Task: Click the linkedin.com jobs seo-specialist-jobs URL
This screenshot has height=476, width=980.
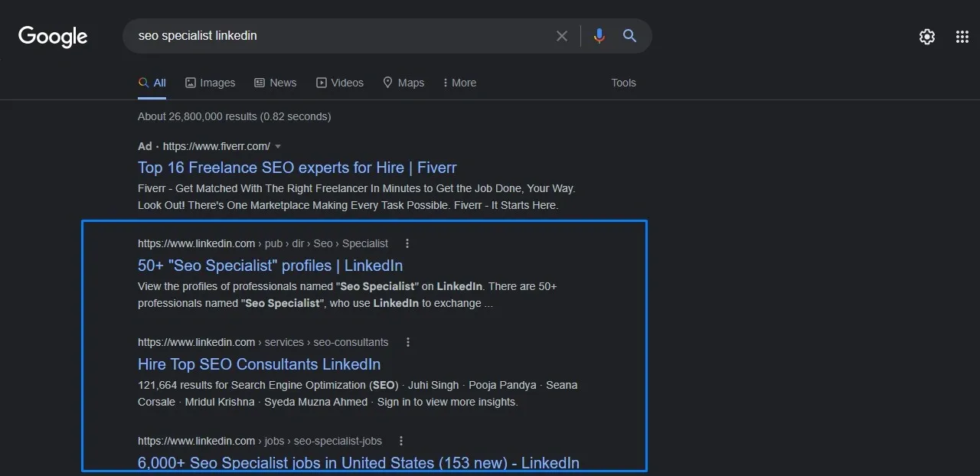Action: [x=260, y=441]
